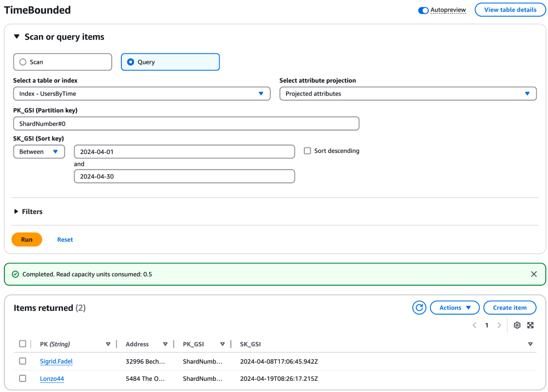Open the Select a table or index dropdown
The image size is (548, 392).
coord(141,93)
